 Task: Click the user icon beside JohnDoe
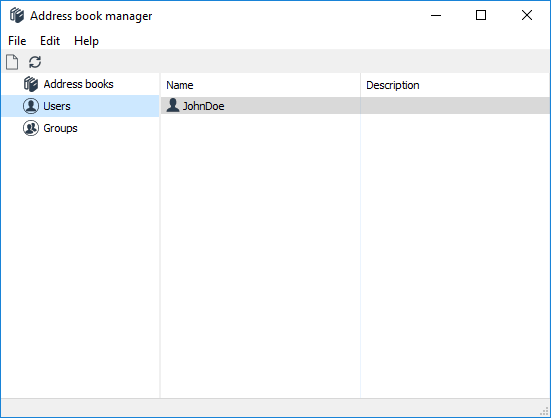pos(173,105)
